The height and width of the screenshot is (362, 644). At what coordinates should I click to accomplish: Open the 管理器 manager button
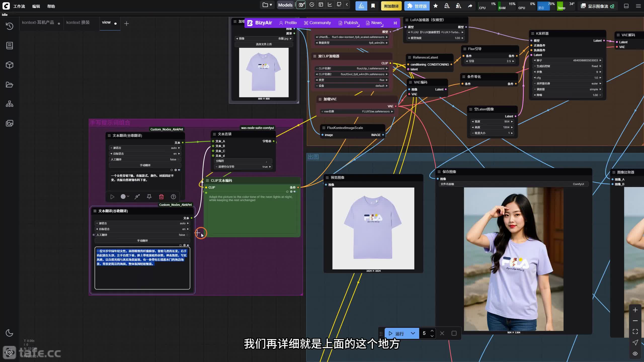pyautogui.click(x=417, y=6)
